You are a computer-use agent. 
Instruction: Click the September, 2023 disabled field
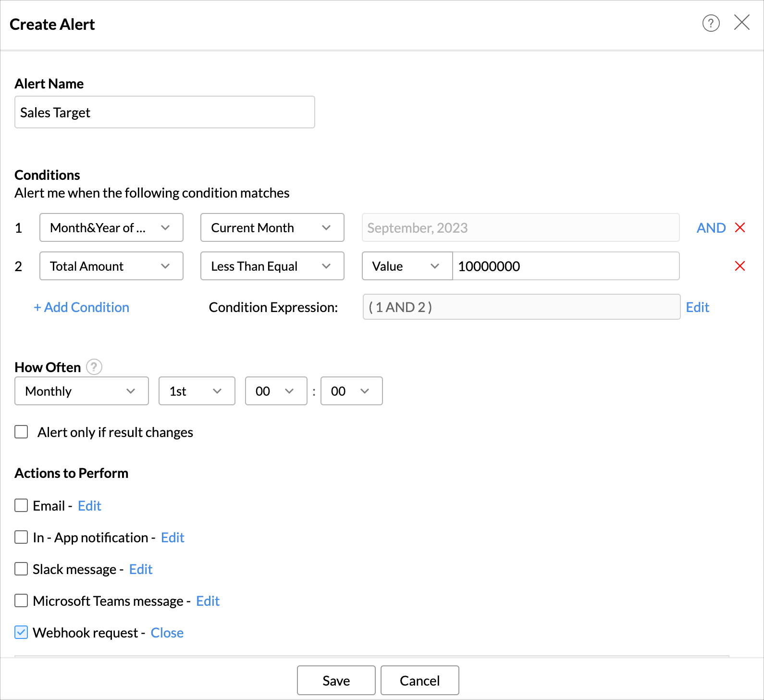521,227
